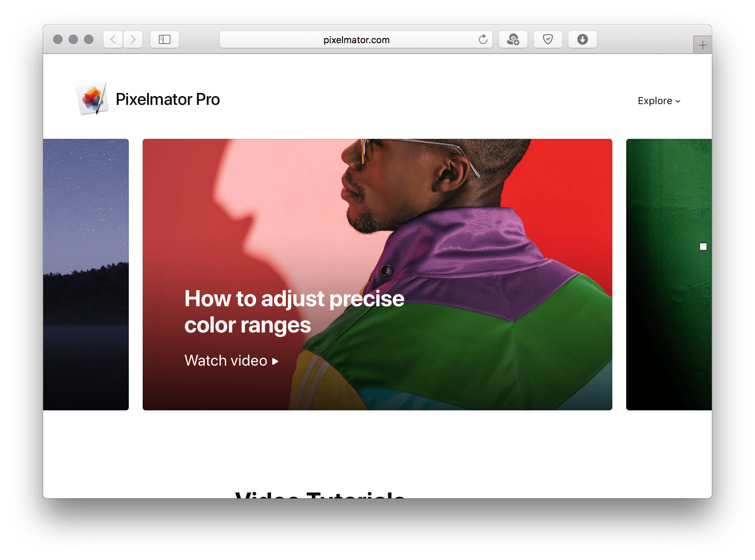The image size is (755, 560).
Task: Click the chevron next to Explore
Action: tap(678, 101)
